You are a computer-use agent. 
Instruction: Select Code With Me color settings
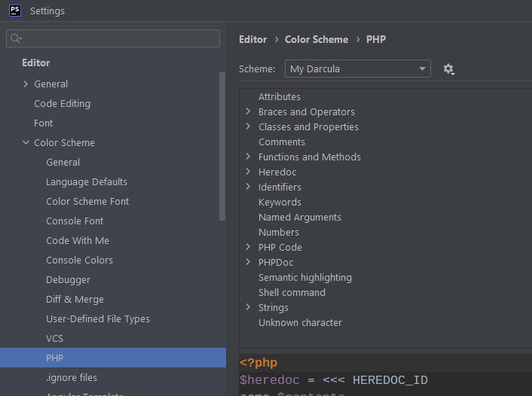(78, 240)
